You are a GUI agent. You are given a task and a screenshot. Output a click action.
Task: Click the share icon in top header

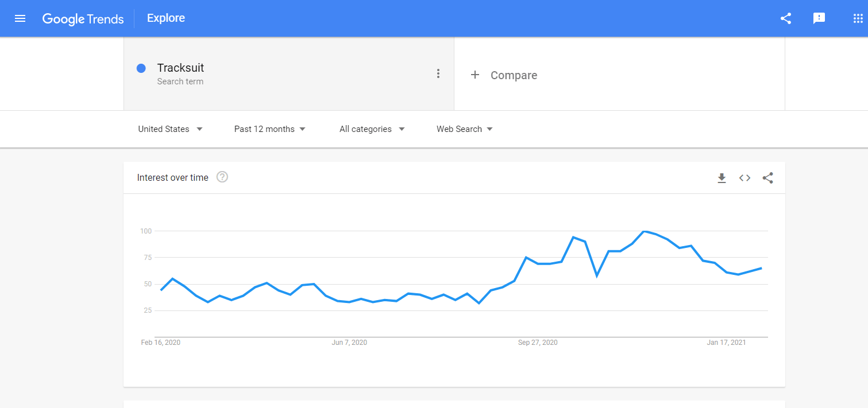point(786,18)
